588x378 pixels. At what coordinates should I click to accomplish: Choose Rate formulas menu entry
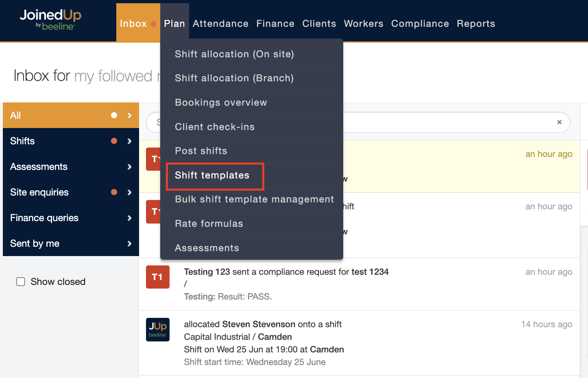(209, 224)
